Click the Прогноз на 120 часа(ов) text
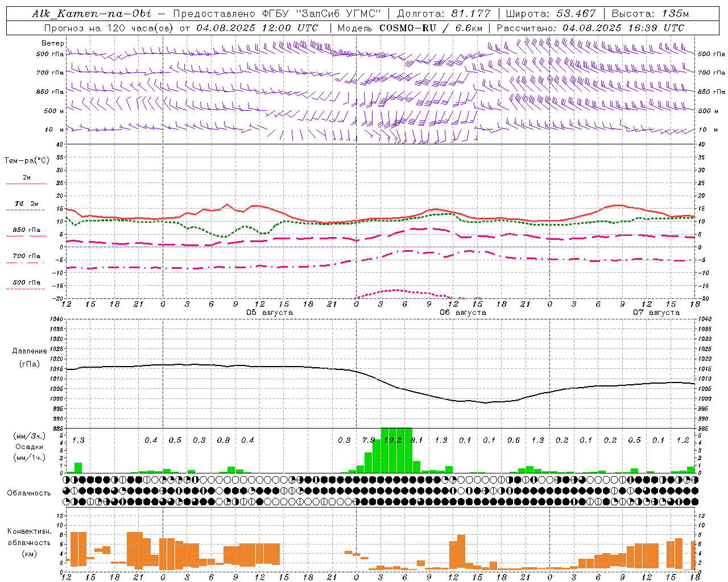728x582 pixels. (110, 28)
